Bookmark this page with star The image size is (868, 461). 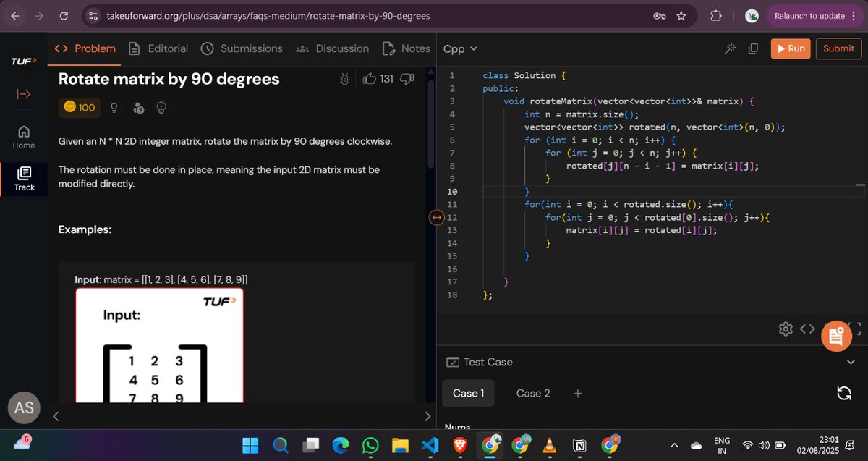[681, 16]
